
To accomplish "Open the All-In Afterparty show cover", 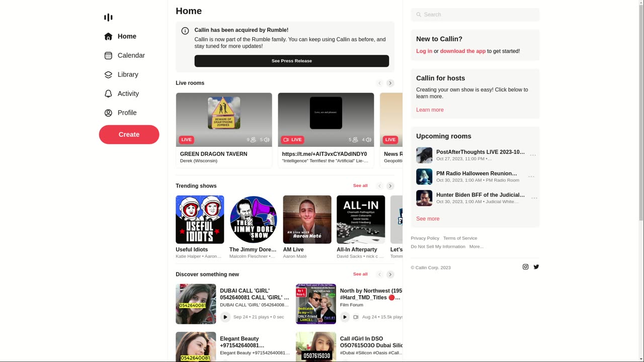I will point(361,220).
